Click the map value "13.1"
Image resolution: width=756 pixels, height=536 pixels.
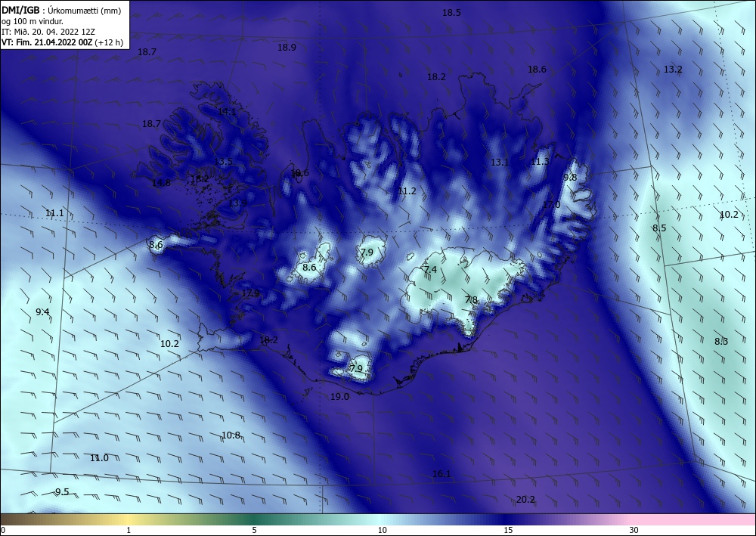pyautogui.click(x=500, y=163)
